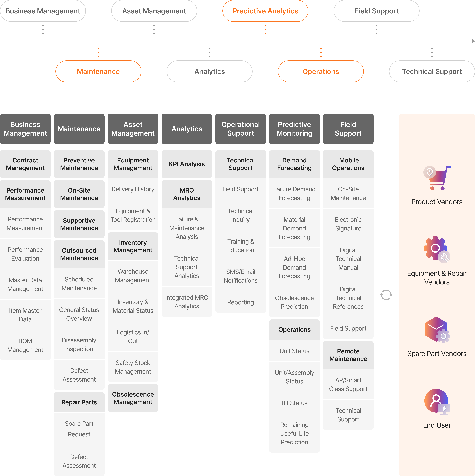Open Preventive Maintenance module
Viewport: 475px width, 476px height.
coord(79,164)
